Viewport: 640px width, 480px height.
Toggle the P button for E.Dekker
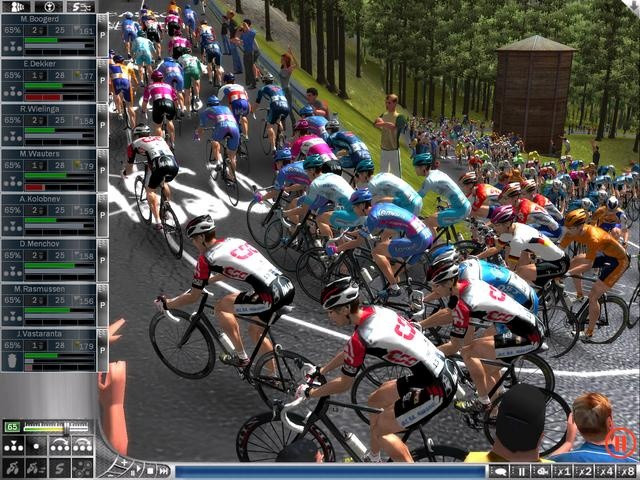[x=102, y=80]
